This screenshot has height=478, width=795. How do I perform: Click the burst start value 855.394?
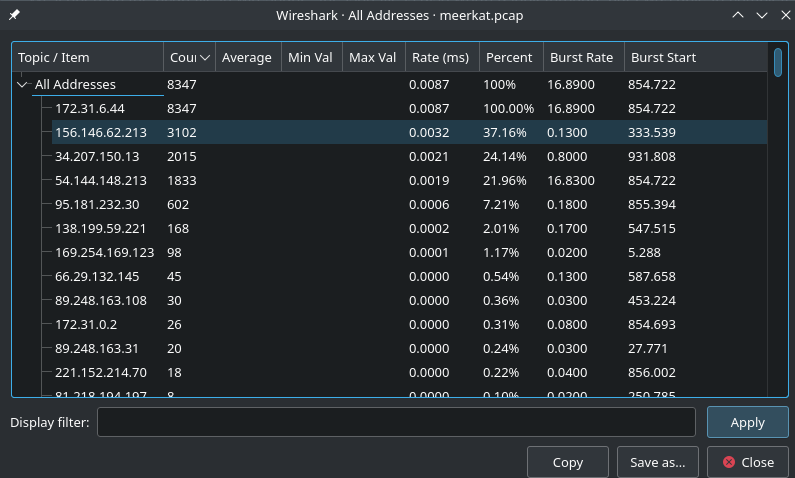coord(652,204)
